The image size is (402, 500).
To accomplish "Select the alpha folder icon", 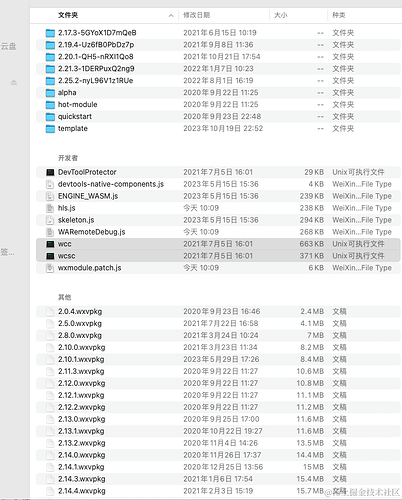I will (x=50, y=93).
